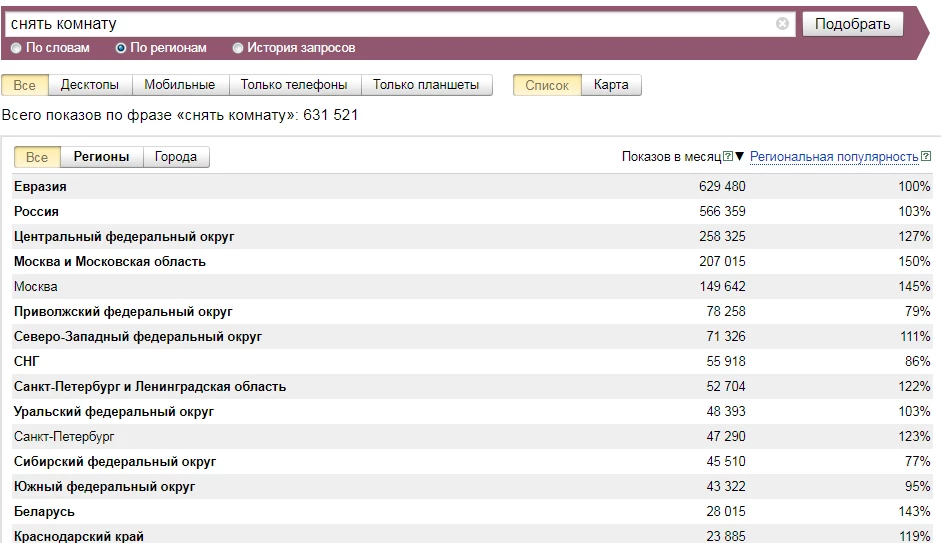The height and width of the screenshot is (543, 941).
Task: Click the value 629 480 for Евразия
Action: pos(722,187)
